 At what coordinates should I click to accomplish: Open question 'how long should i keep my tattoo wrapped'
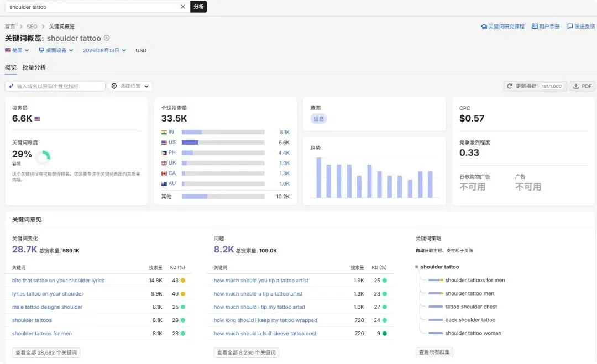pyautogui.click(x=265, y=320)
